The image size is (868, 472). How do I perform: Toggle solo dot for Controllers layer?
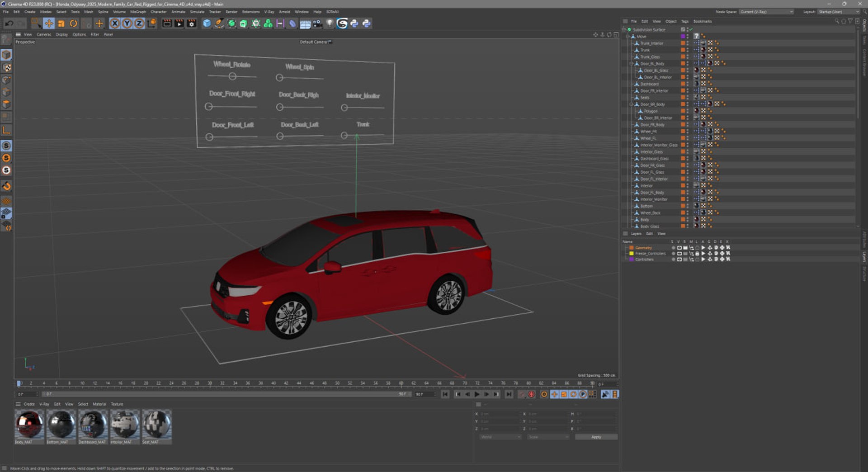673,260
